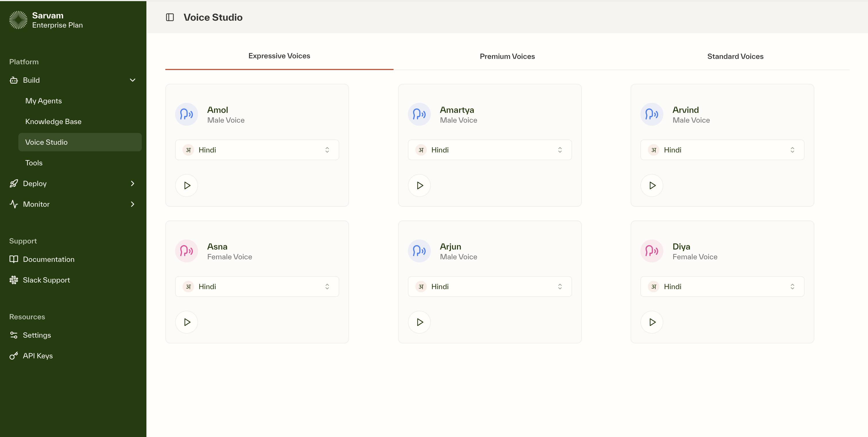Click the Settings sliders icon

coord(14,335)
